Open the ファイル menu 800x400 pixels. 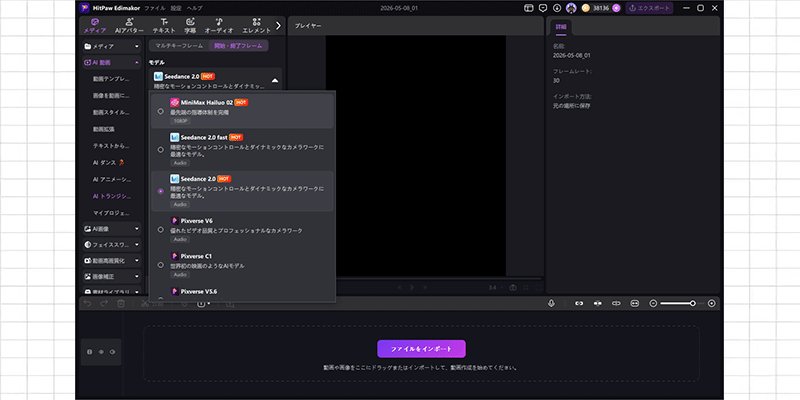coord(155,8)
